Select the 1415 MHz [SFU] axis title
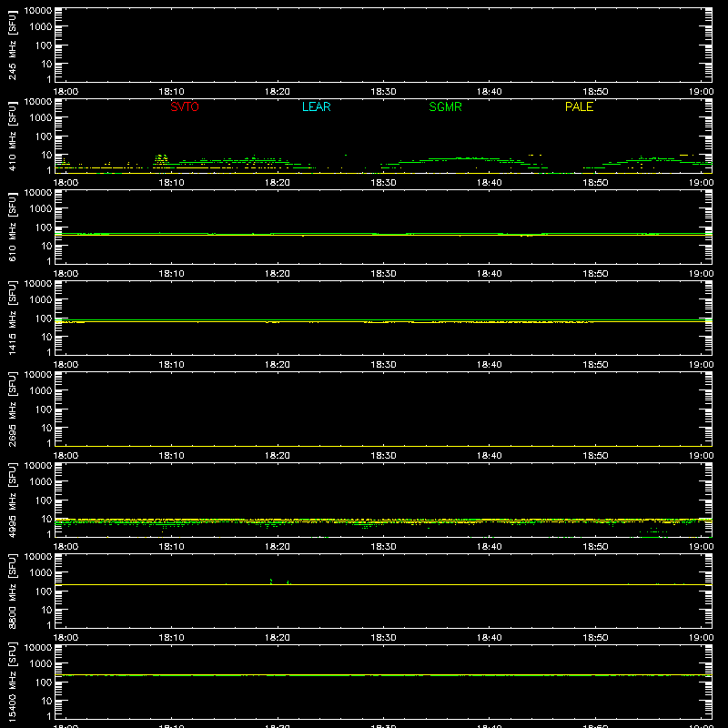This screenshot has width=728, height=728. 12,318
